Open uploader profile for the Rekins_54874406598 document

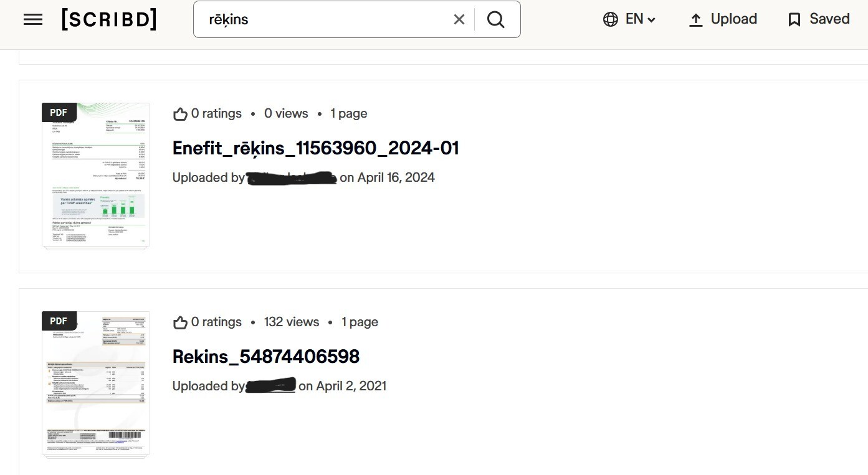click(271, 386)
